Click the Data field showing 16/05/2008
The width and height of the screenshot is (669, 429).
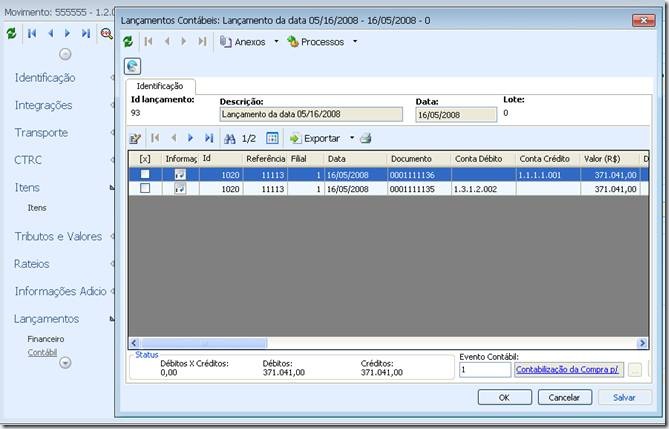pyautogui.click(x=456, y=115)
